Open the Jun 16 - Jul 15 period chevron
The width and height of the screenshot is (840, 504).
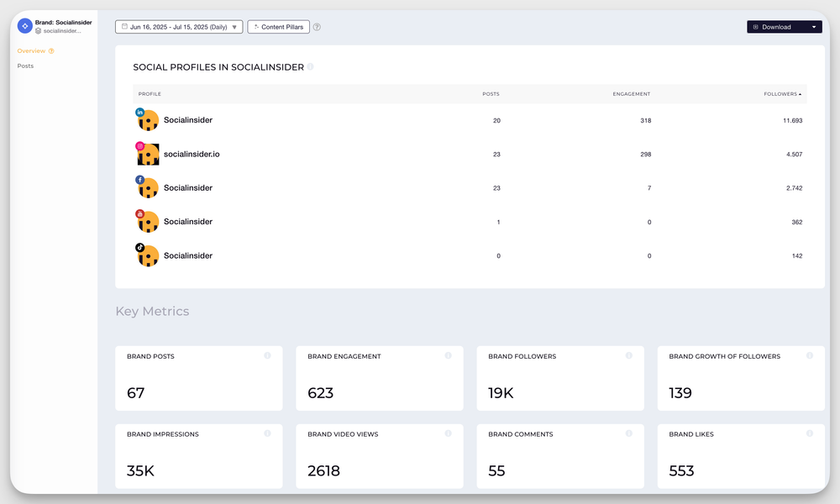(x=233, y=26)
